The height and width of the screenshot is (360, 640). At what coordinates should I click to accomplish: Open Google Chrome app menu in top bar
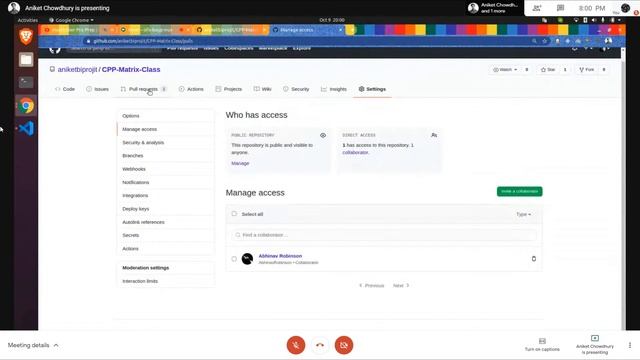[71, 20]
